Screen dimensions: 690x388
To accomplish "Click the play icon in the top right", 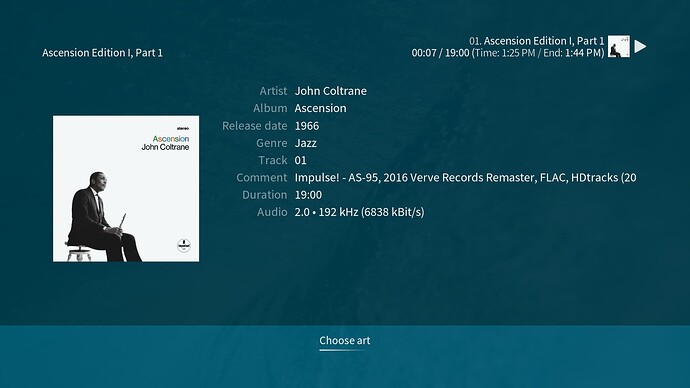I will tap(640, 47).
